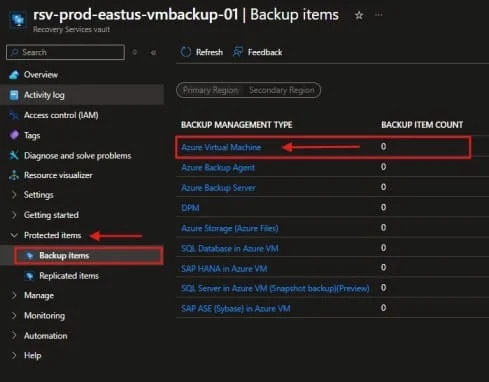This screenshot has height=382, width=489.
Task: Click the BACKUP ITEM COUNT column header
Action: [x=422, y=125]
